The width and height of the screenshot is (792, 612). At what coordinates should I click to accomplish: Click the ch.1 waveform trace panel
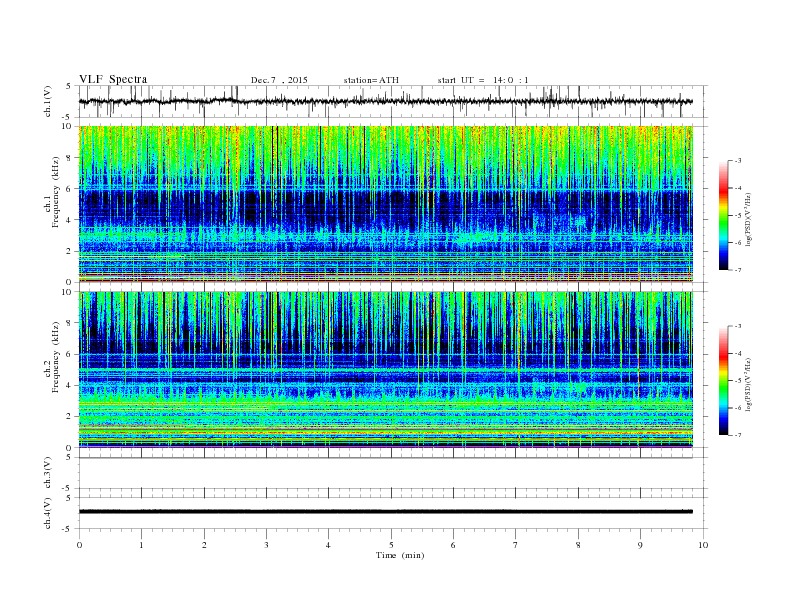[x=393, y=101]
